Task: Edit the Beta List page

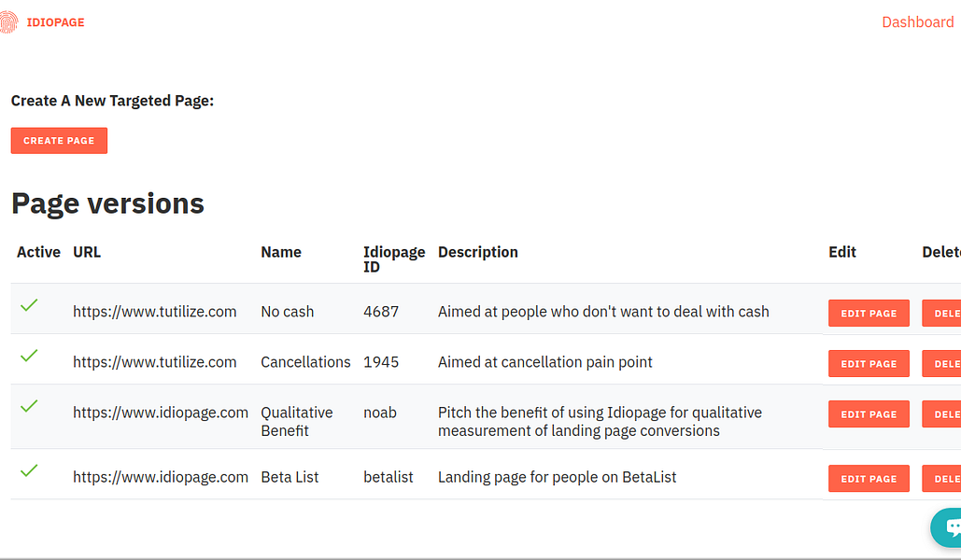Action: (x=869, y=479)
